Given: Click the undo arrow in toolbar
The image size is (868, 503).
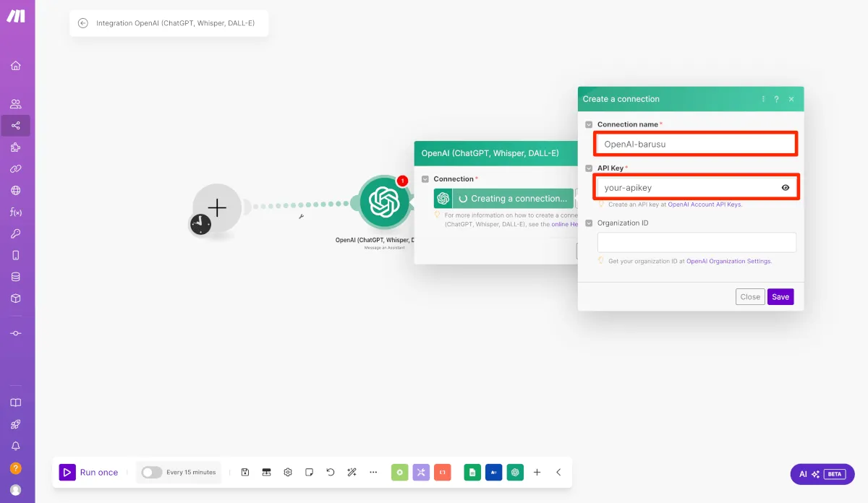Looking at the screenshot, I should point(331,472).
